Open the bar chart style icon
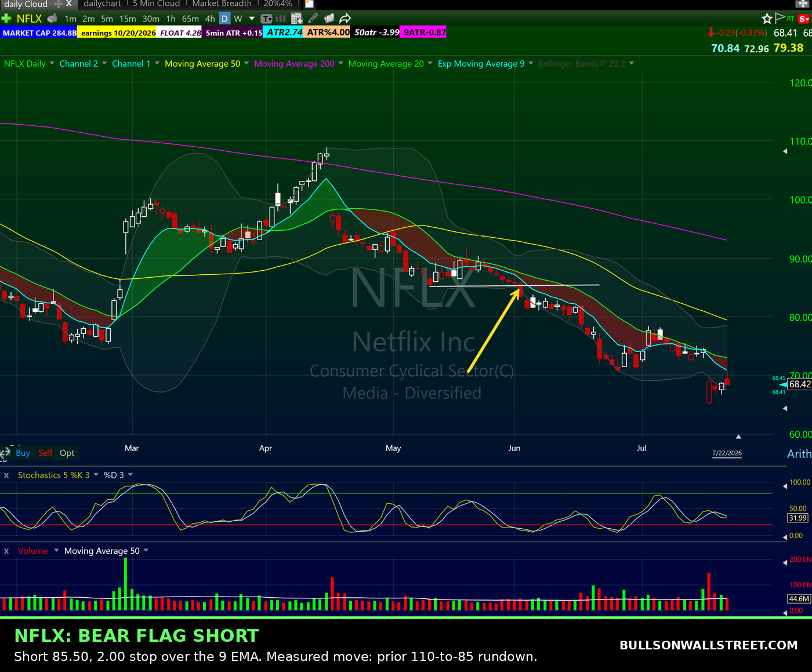 [x=281, y=19]
